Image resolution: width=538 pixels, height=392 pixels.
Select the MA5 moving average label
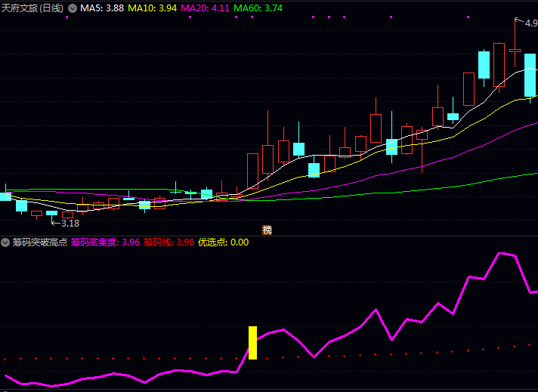point(102,8)
